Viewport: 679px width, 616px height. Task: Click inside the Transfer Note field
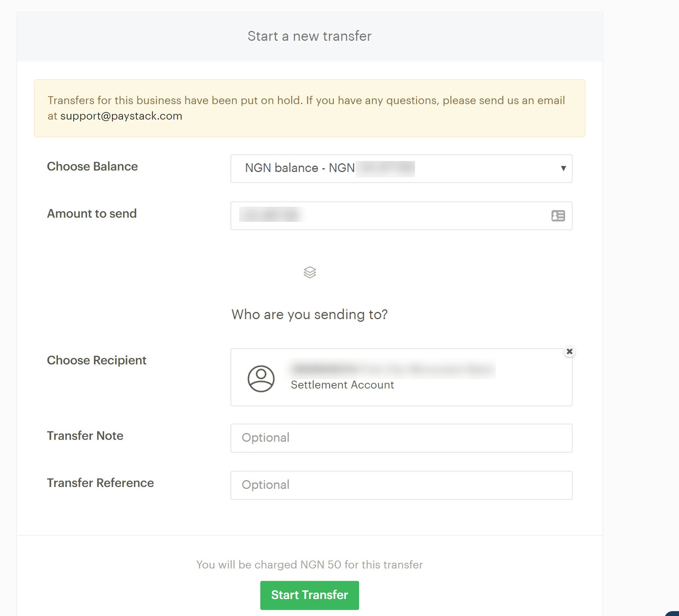point(401,438)
